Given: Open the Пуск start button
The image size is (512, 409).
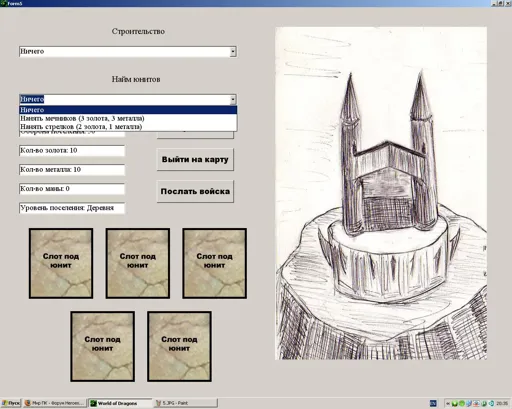Looking at the screenshot, I should [11, 403].
